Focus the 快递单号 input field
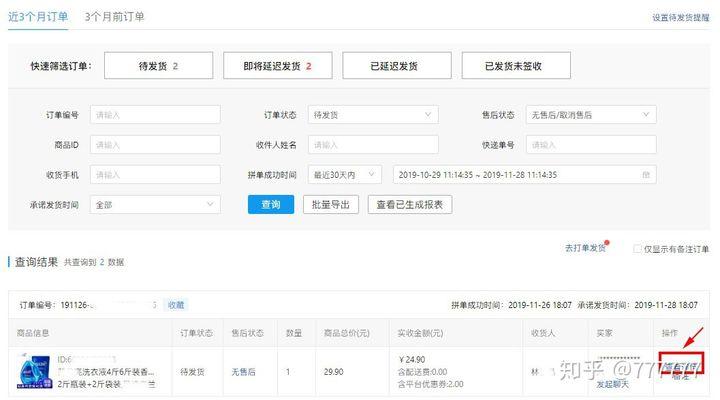 pyautogui.click(x=591, y=145)
